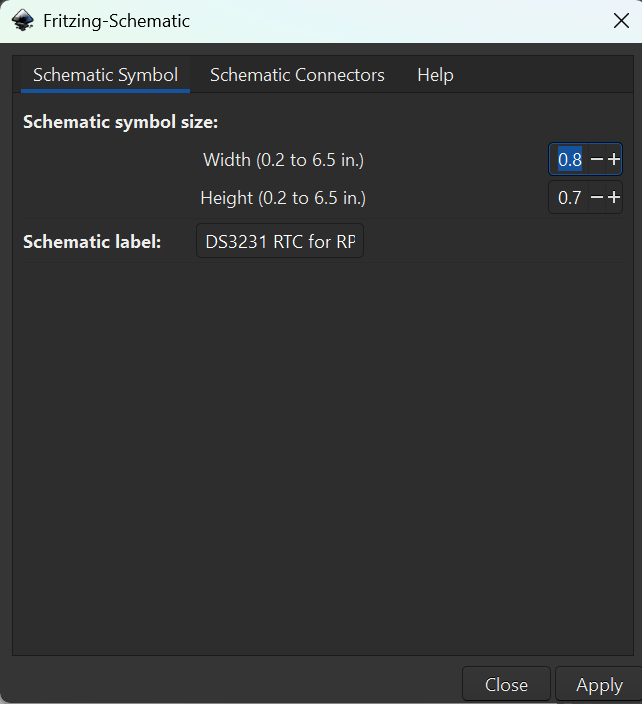Increase Height with the plus button

point(614,197)
